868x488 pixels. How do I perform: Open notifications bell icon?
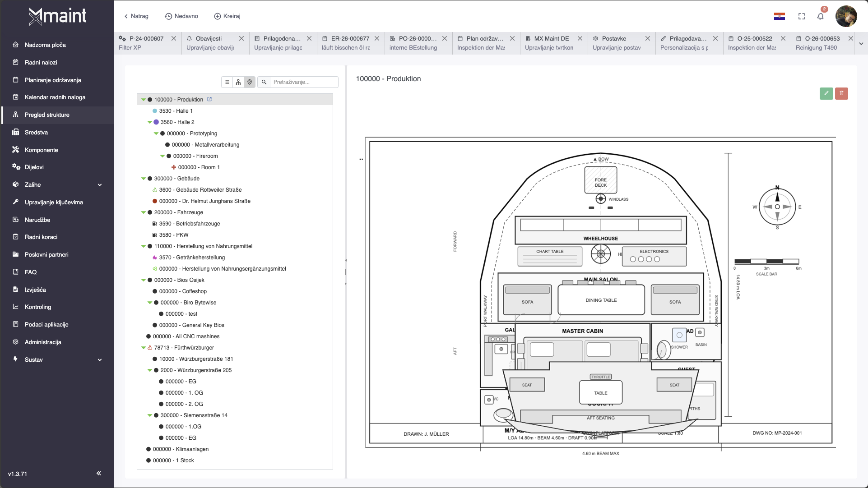(820, 17)
